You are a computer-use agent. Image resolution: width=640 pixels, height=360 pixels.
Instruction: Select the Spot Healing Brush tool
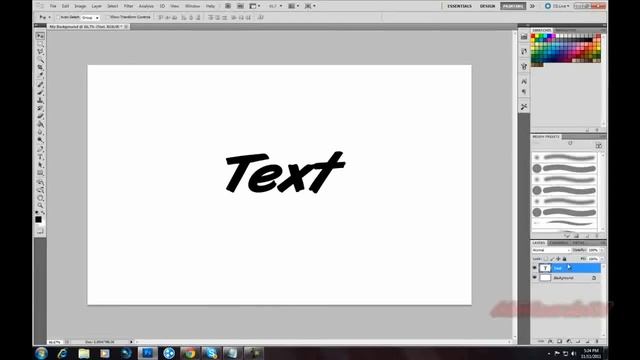click(x=40, y=84)
